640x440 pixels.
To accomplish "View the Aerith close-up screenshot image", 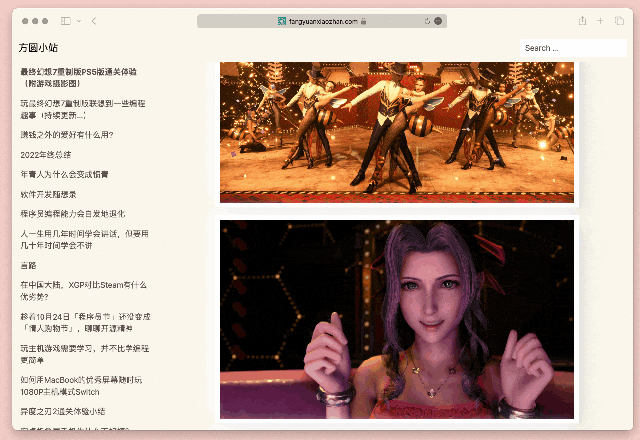I will (397, 319).
